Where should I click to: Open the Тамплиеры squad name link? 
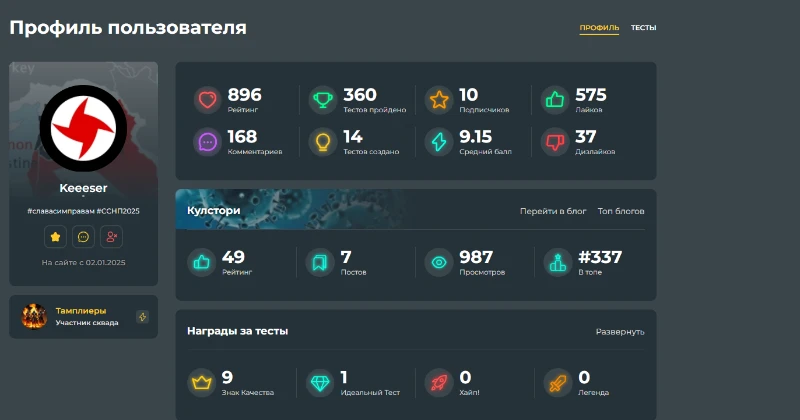point(81,311)
